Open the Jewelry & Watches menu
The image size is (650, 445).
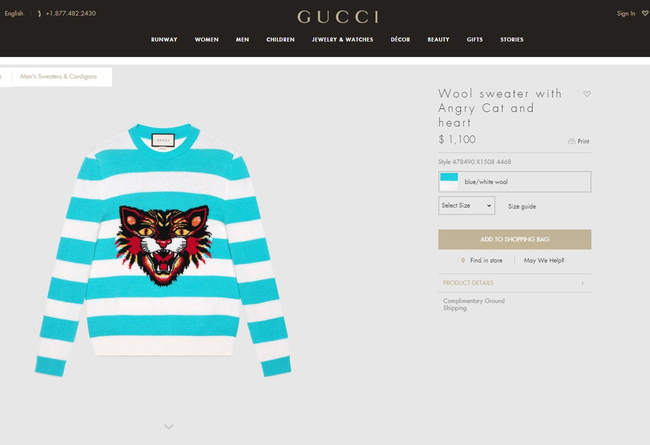(x=342, y=39)
